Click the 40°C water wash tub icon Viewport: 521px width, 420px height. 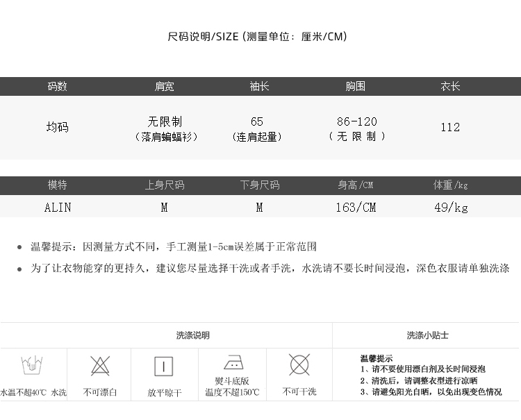coord(30,365)
